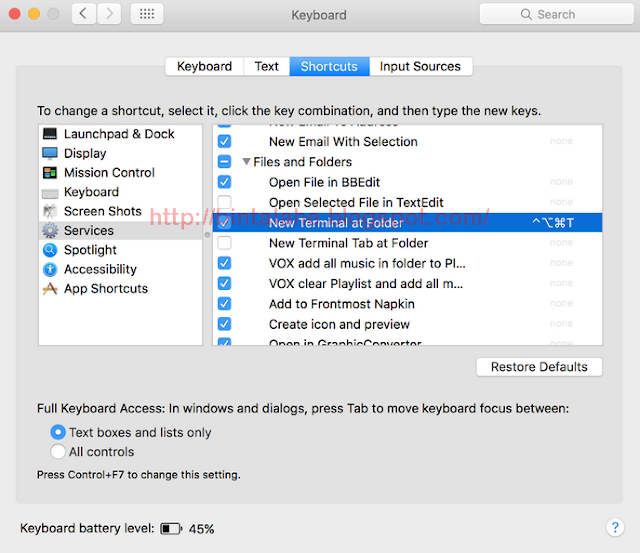Click the Launchpad & Dock icon

tap(50, 134)
